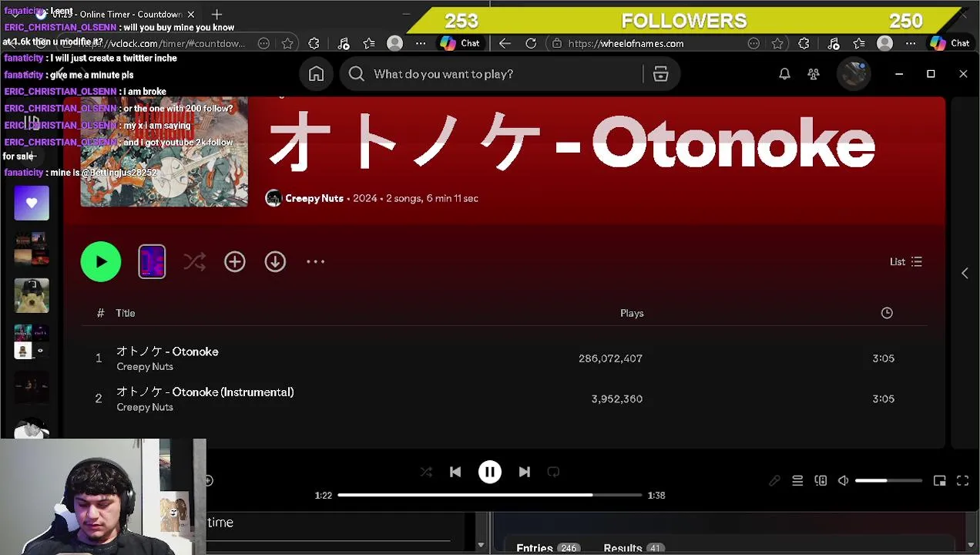The height and width of the screenshot is (555, 980).
Task: Open Creepy Nuts under Instrumental track
Action: click(x=145, y=408)
